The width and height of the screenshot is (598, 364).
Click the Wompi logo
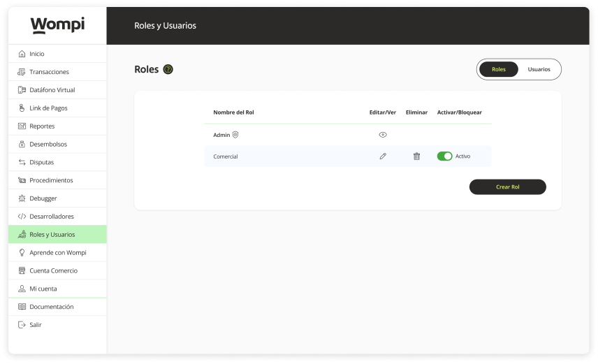pyautogui.click(x=57, y=25)
